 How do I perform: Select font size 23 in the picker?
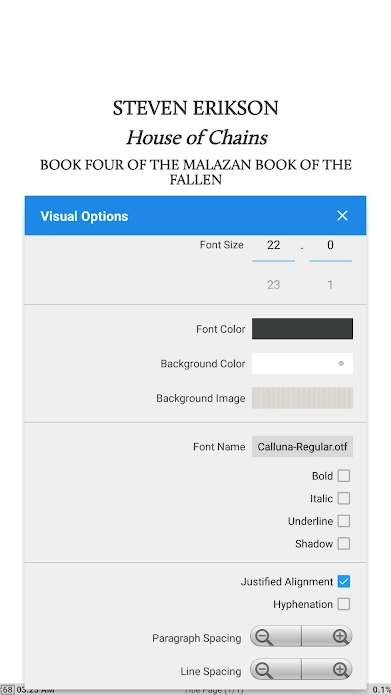point(274,285)
